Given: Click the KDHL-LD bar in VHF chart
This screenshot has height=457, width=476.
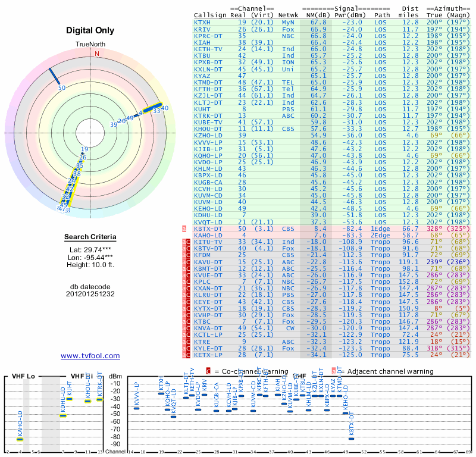Looking at the screenshot, I should click(63, 415).
